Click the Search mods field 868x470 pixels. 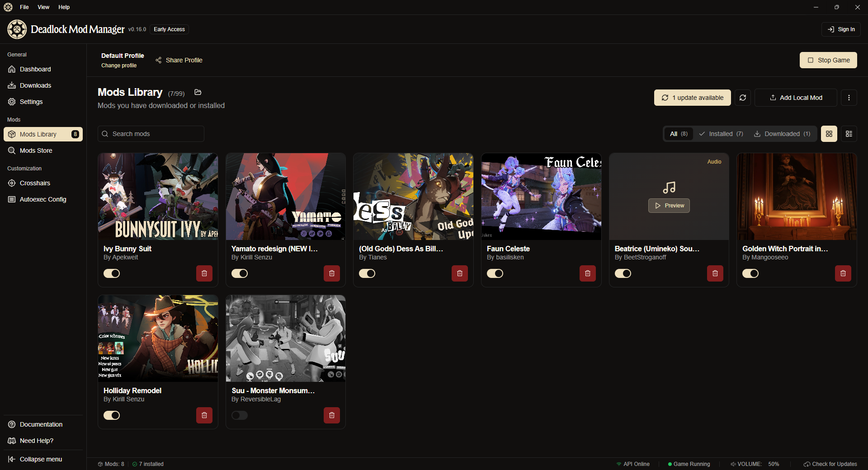(x=151, y=134)
